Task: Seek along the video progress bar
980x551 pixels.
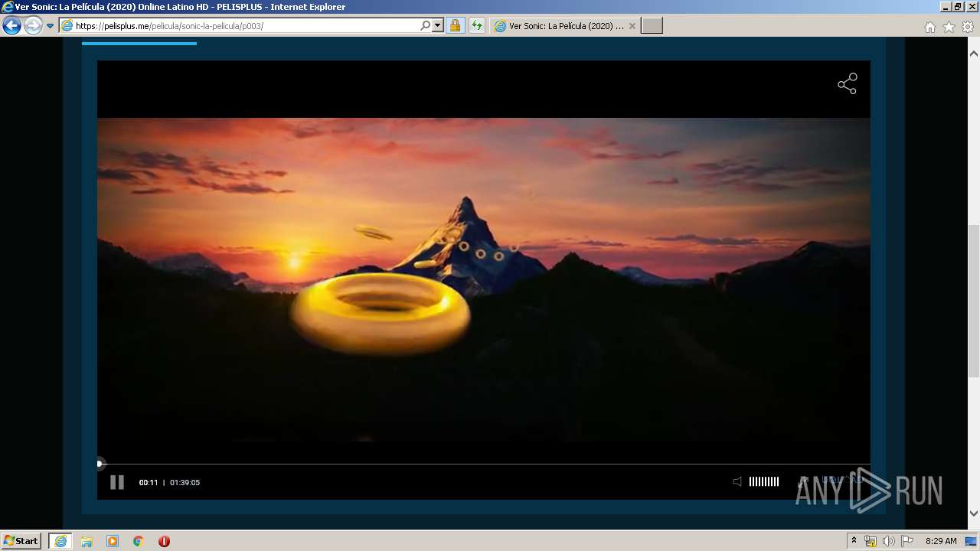Action: tap(484, 464)
